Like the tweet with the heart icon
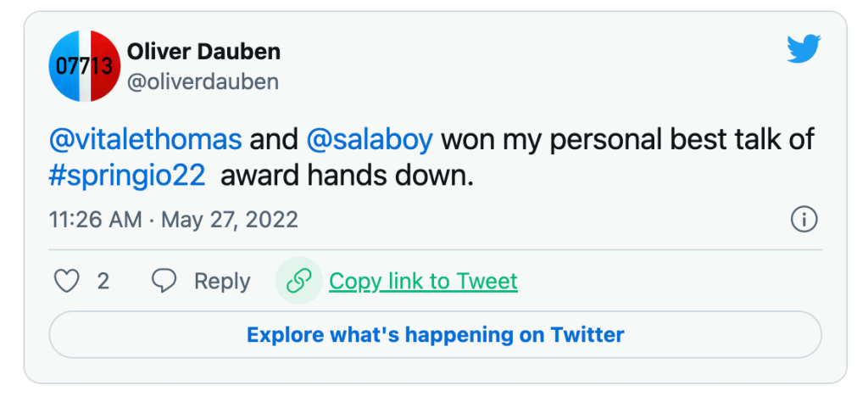This screenshot has width=868, height=408. [66, 282]
